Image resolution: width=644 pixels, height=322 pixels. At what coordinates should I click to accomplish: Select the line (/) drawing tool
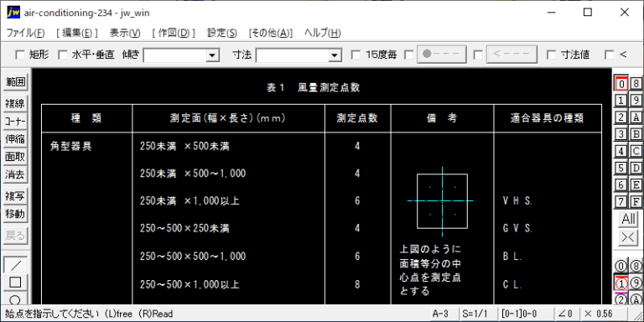tap(15, 264)
